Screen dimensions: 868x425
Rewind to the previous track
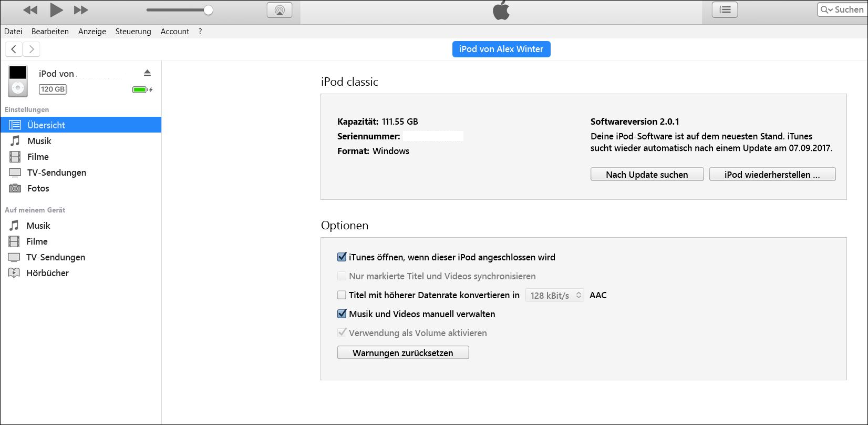[30, 10]
